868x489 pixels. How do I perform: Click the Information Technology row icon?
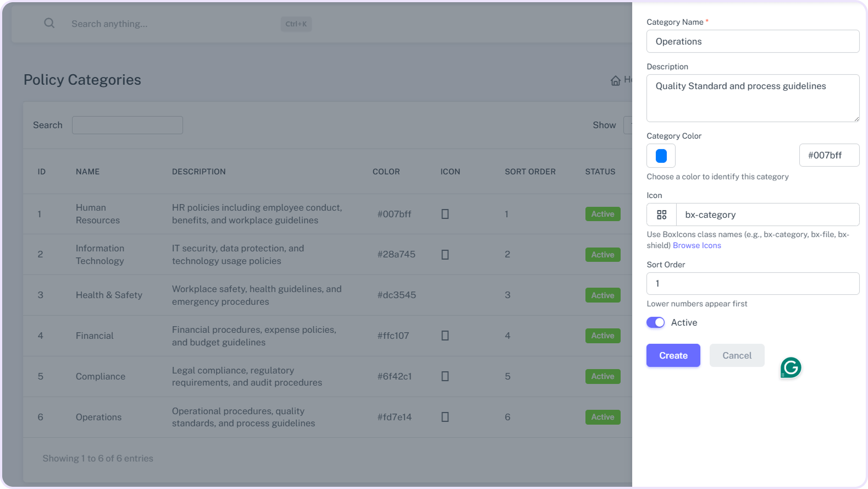(445, 255)
